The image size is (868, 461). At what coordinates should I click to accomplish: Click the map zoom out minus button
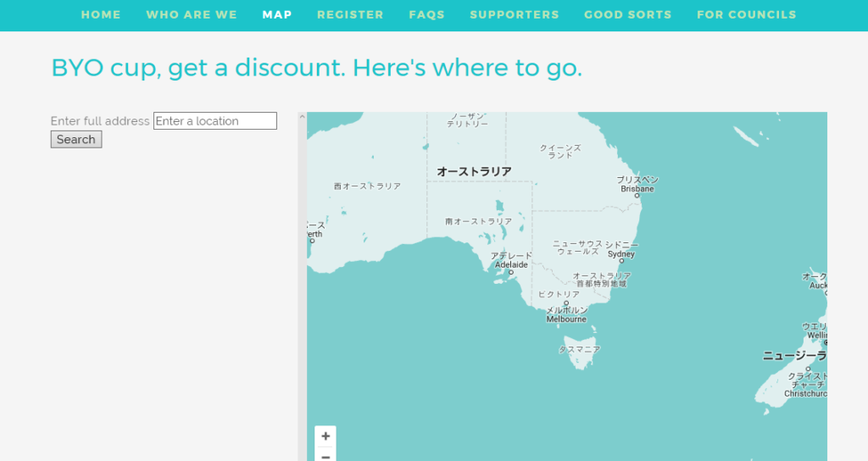coord(325,456)
